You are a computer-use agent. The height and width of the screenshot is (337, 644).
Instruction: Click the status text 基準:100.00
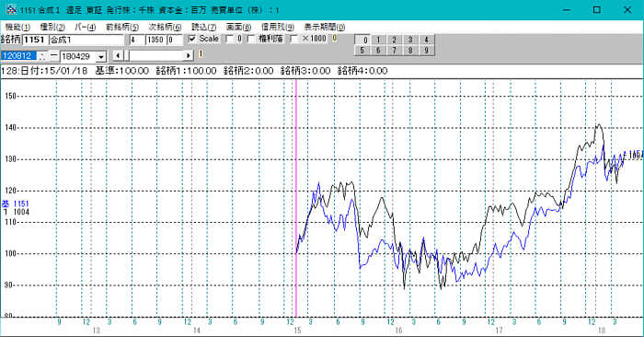coord(122,71)
